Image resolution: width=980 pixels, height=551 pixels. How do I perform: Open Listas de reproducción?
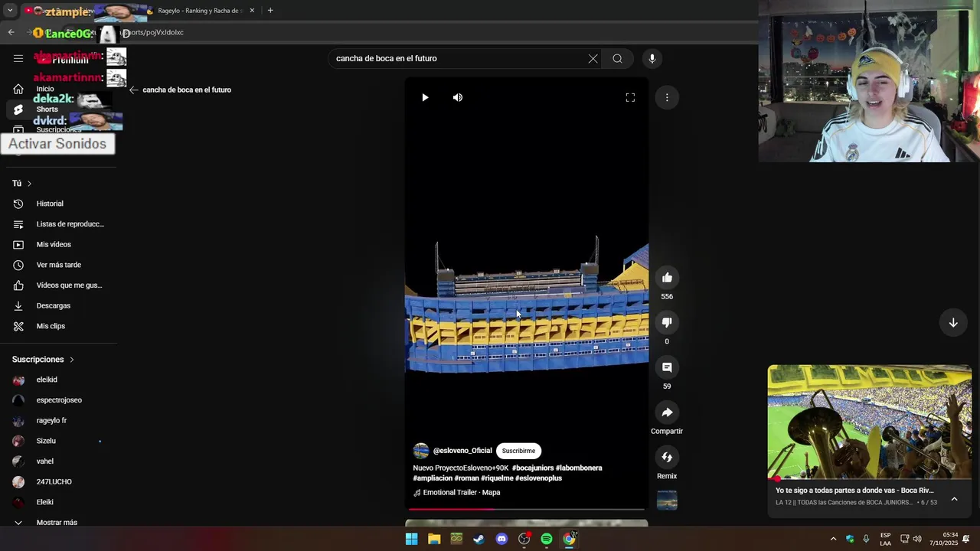58,224
